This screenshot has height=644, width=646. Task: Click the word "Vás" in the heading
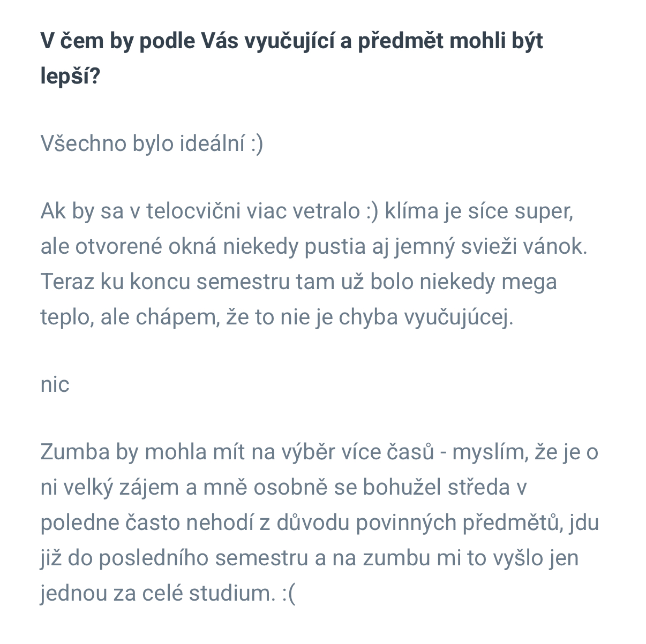point(220,41)
